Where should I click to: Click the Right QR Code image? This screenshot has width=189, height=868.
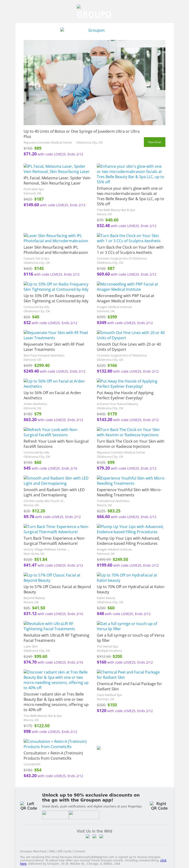point(159,806)
